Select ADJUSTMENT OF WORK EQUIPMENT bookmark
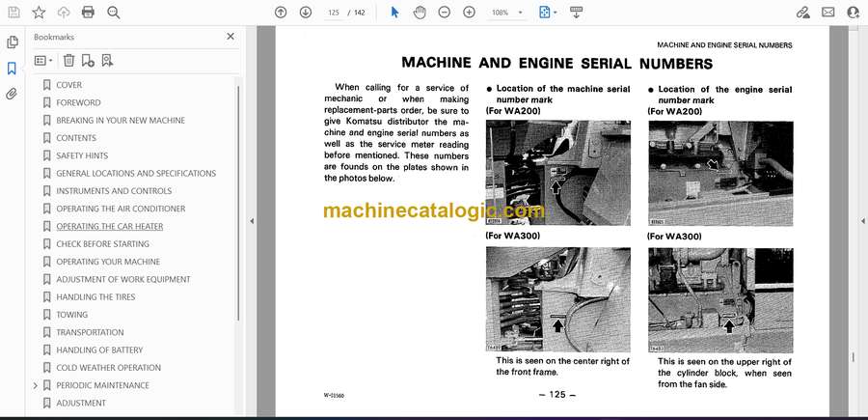868x420 pixels. click(122, 279)
